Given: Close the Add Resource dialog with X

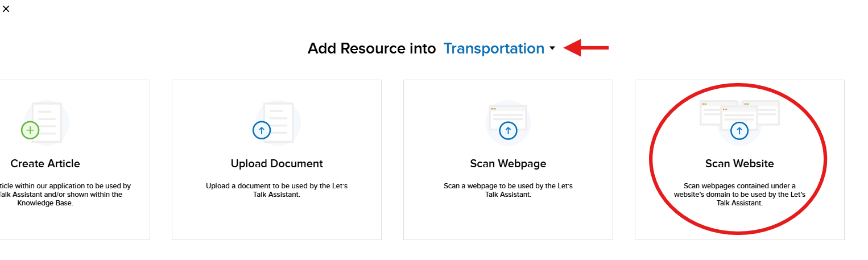Looking at the screenshot, I should pyautogui.click(x=6, y=9).
